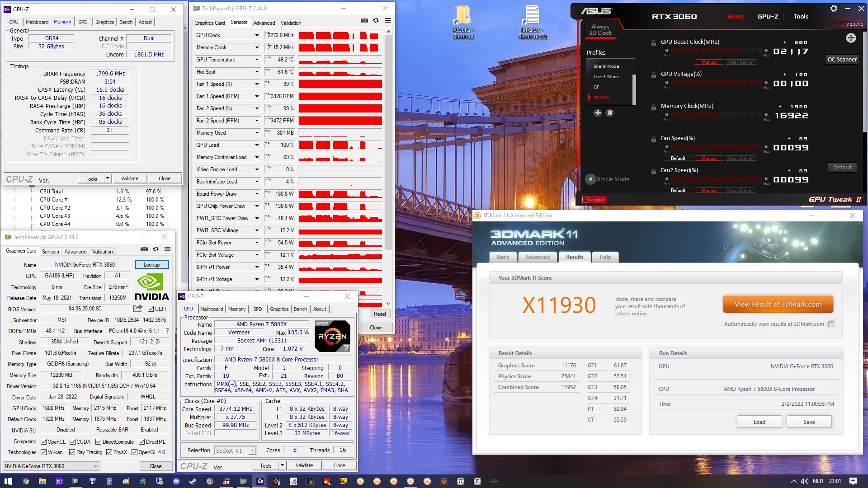The height and width of the screenshot is (488, 868).
Task: Toggle lock on Memory Clock
Action: click(653, 107)
